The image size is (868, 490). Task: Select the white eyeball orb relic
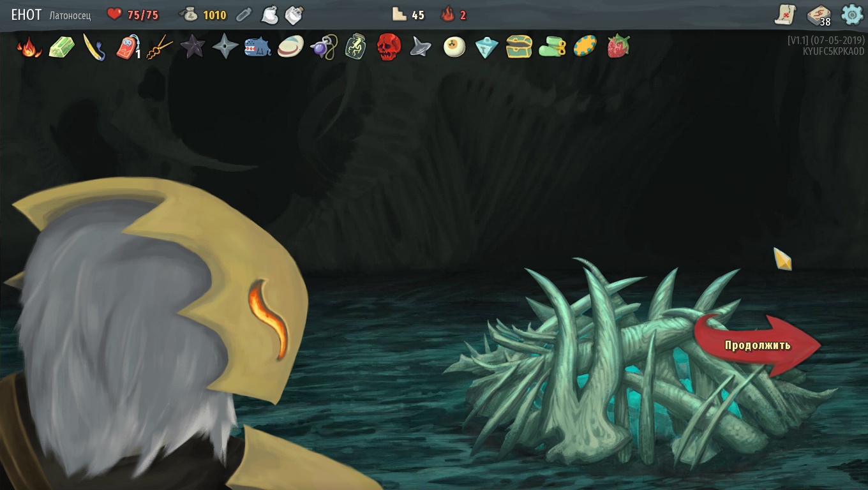[x=454, y=47]
